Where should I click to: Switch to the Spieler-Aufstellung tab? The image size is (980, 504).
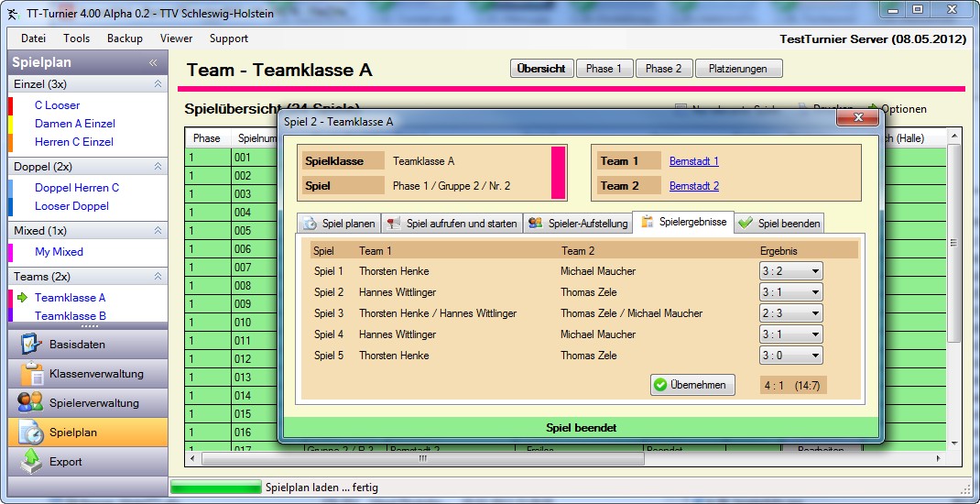578,224
